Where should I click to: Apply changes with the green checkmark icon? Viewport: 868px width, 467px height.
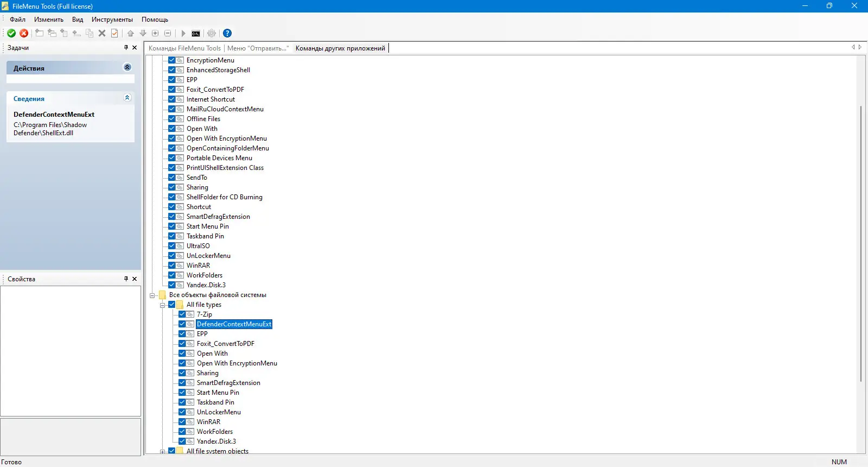(x=11, y=33)
